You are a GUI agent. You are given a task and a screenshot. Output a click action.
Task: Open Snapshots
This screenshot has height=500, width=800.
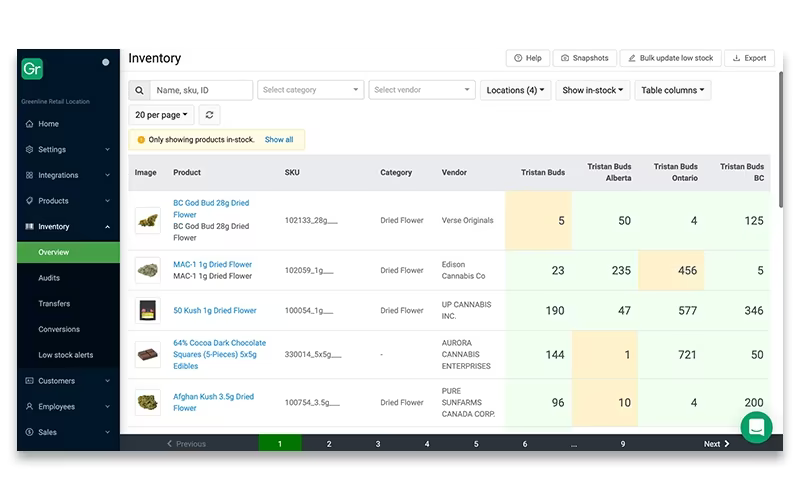click(585, 58)
